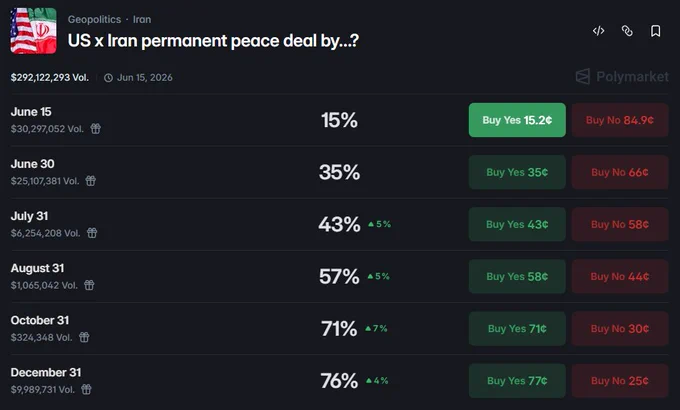Image resolution: width=680 pixels, height=410 pixels.
Task: Click Buy No 84.9¢ for June 15
Action: [x=620, y=120]
